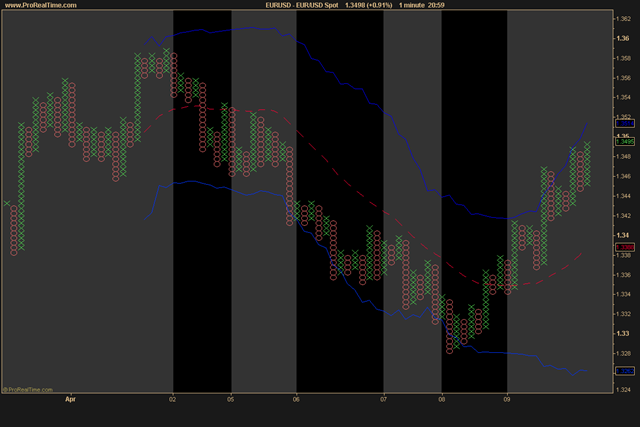Click the 1.336 price axis label
This screenshot has width=640, height=427.
coord(623,275)
